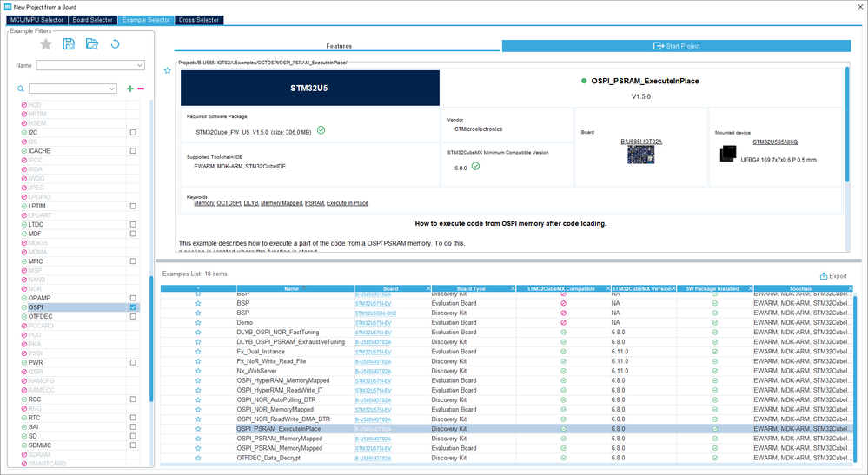Click the save search filter icon
868x475 pixels.
coord(69,44)
